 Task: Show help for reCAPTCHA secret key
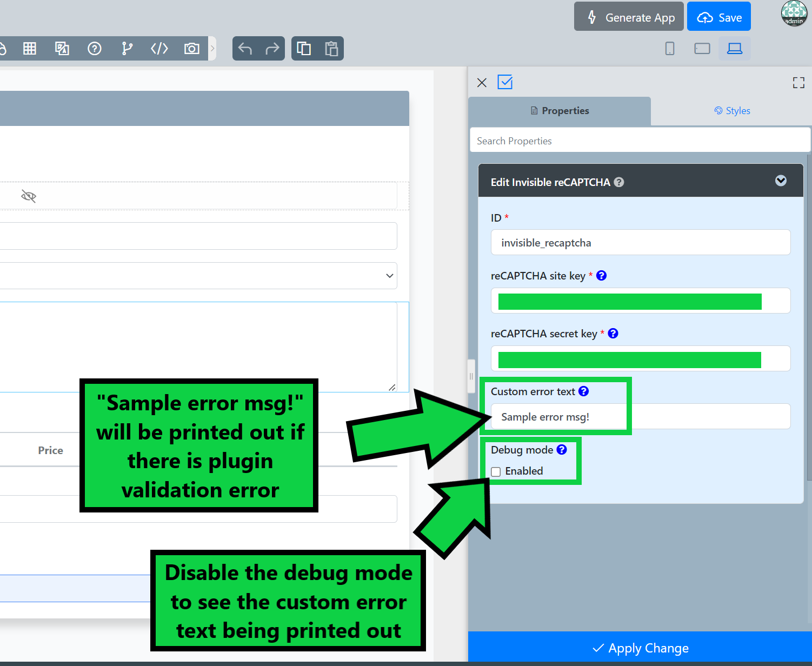click(x=613, y=334)
